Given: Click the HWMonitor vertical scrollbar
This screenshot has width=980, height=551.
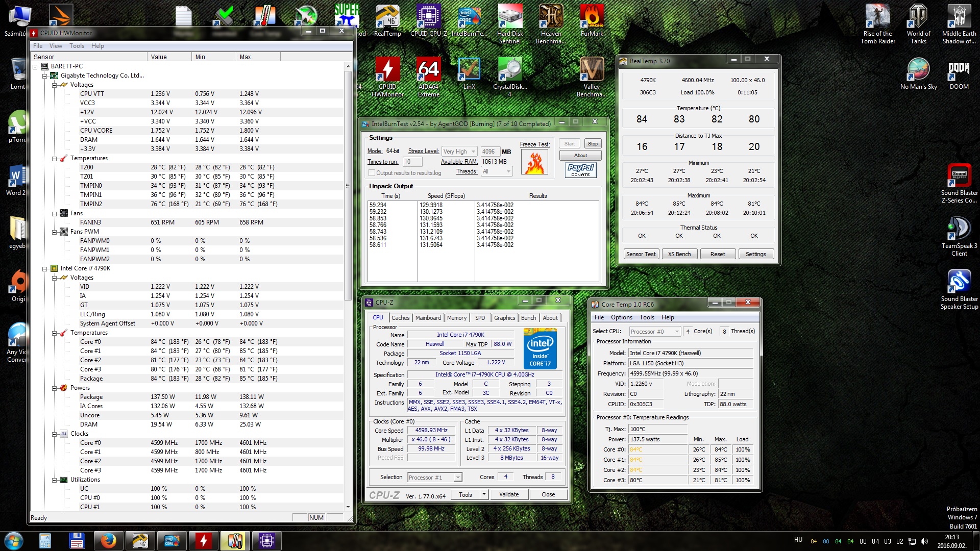Looking at the screenshot, I should pos(348,186).
